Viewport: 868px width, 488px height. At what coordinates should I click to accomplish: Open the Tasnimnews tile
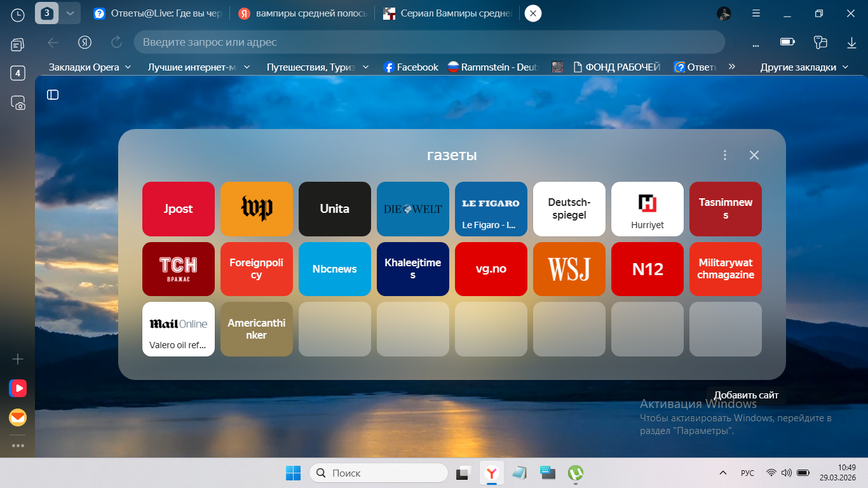[x=726, y=209]
